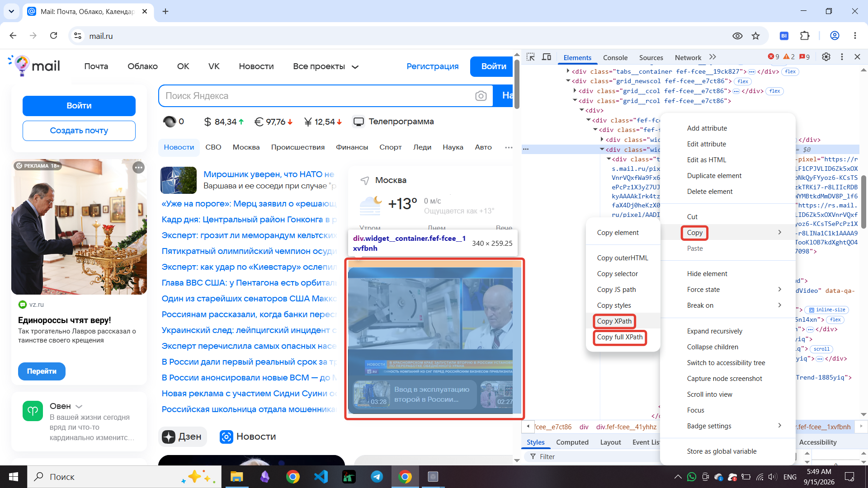Open File Explorer from the taskbar
868x488 pixels.
coord(236,477)
